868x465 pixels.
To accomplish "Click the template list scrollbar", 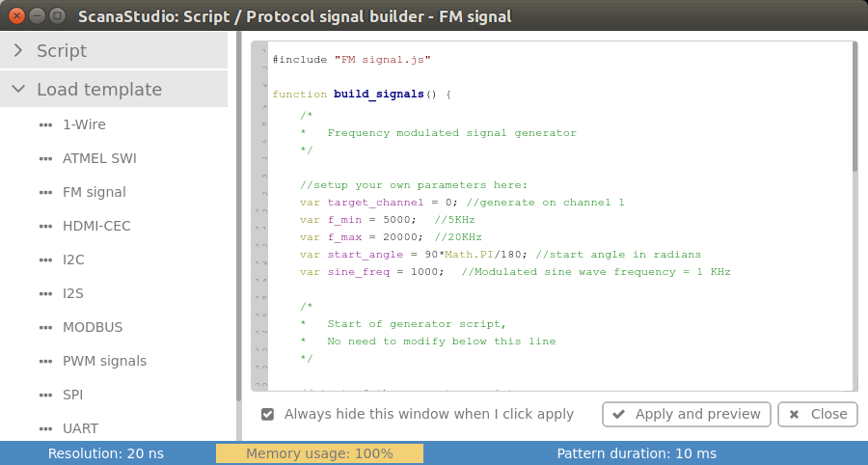I will [x=238, y=216].
